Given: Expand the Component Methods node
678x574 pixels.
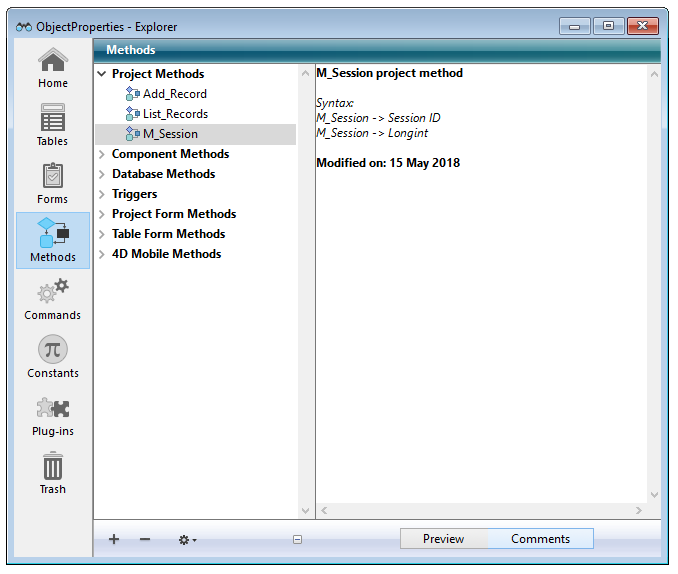Looking at the screenshot, I should pyautogui.click(x=102, y=154).
